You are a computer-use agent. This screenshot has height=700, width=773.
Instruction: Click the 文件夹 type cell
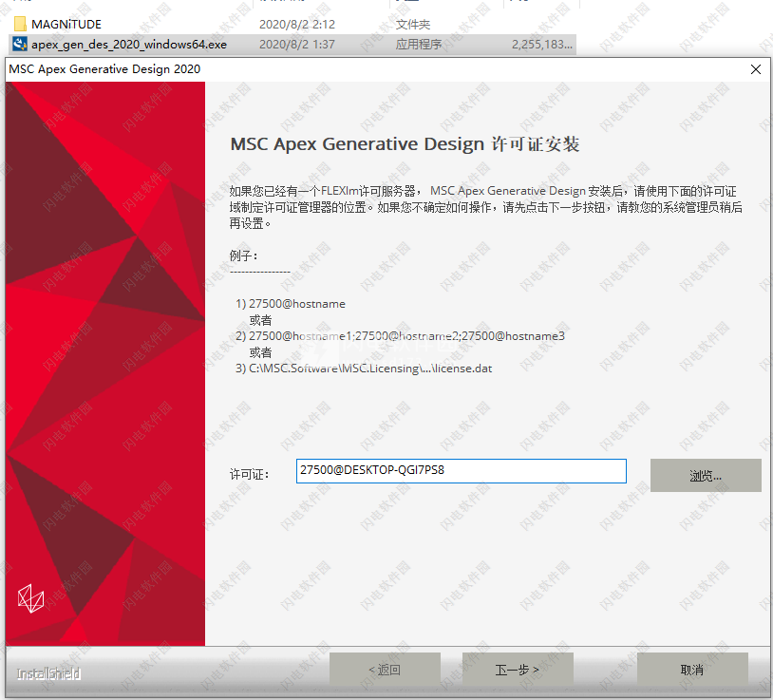coord(413,24)
